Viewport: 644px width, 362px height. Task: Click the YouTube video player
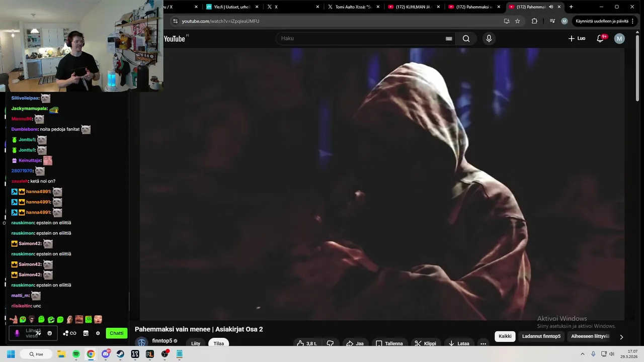(x=382, y=184)
